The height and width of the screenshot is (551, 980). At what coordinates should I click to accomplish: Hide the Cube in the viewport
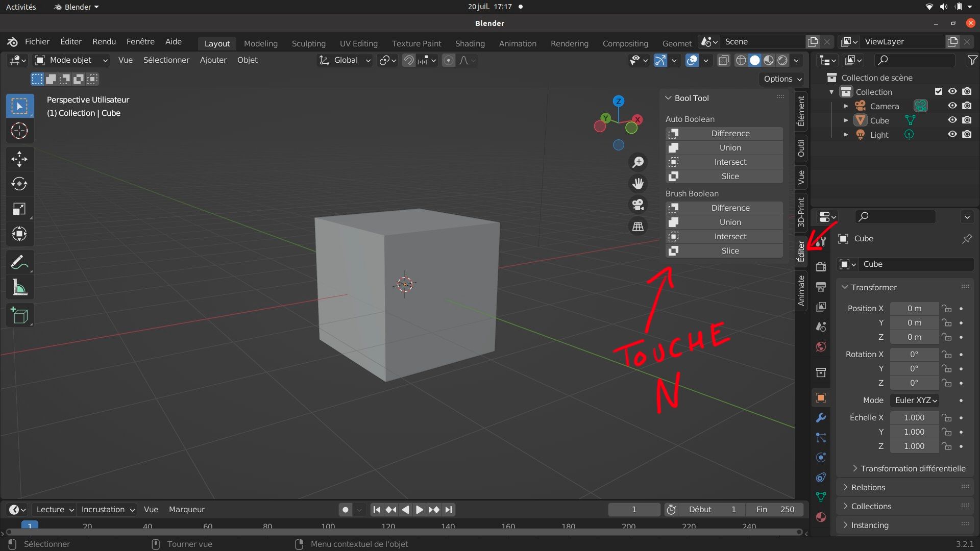952,120
